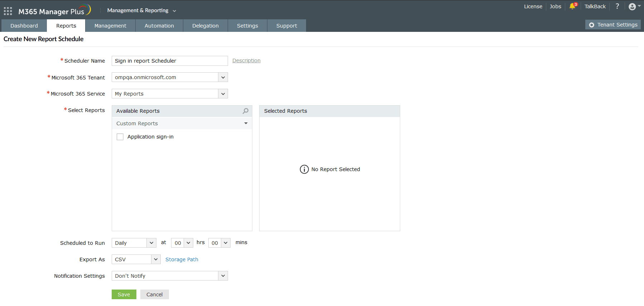Switch to the Delegation tab
Image resolution: width=644 pixels, height=306 pixels.
pyautogui.click(x=205, y=26)
